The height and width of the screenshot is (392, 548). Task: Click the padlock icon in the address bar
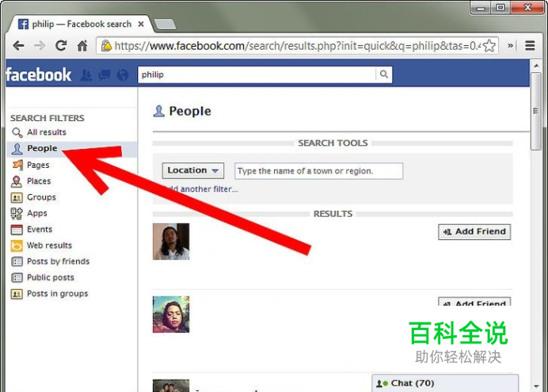coord(106,45)
